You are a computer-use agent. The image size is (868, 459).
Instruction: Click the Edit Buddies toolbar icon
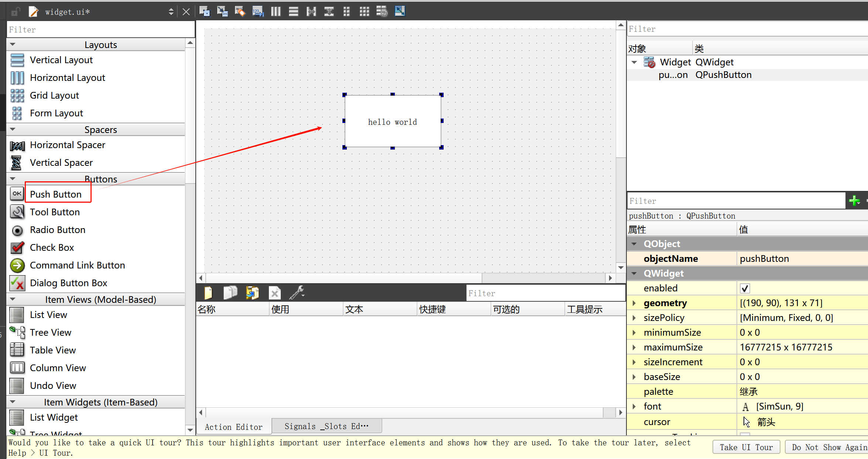click(x=240, y=11)
